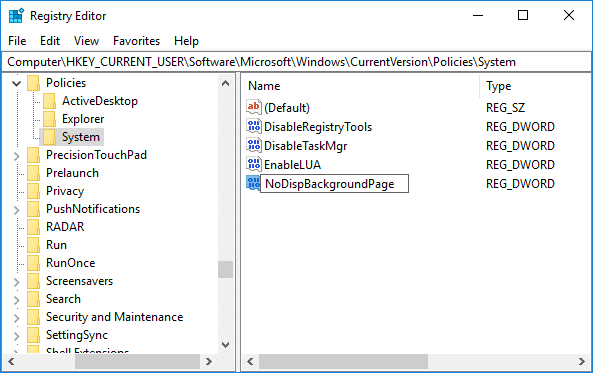Select the System key label

pos(81,137)
